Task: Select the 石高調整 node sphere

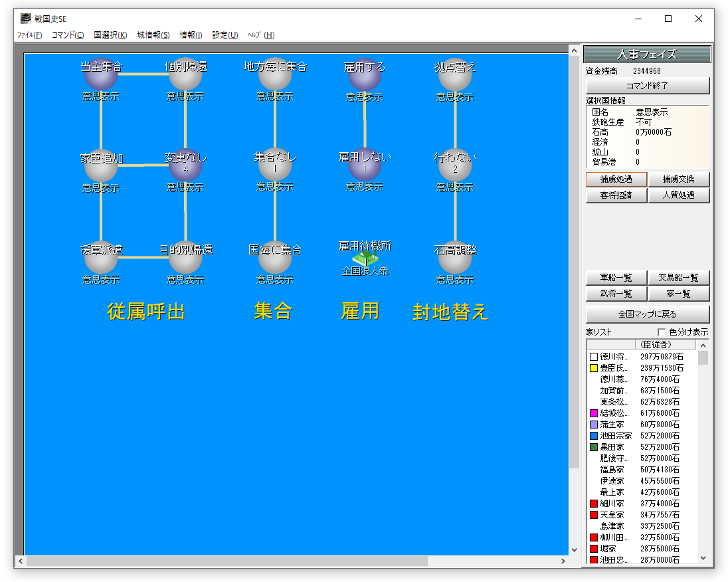Action: [455, 258]
